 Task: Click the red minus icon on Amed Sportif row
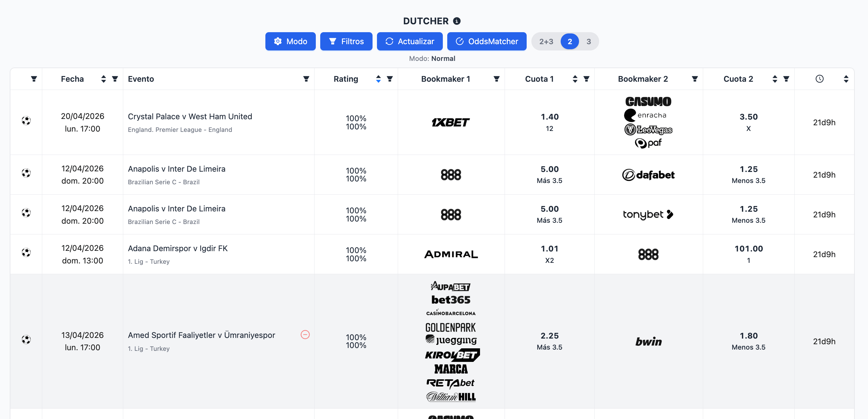[305, 334]
